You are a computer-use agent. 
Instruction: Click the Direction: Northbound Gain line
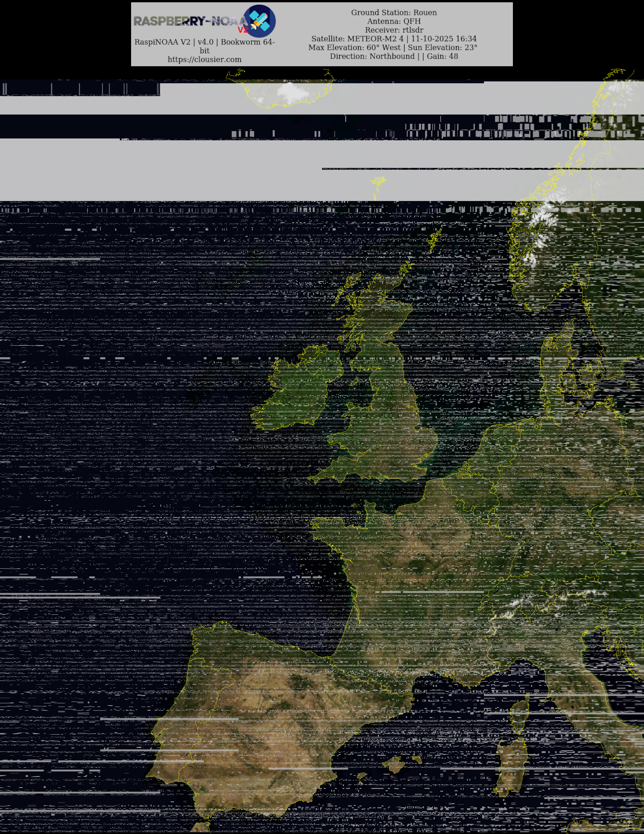pyautogui.click(x=394, y=57)
